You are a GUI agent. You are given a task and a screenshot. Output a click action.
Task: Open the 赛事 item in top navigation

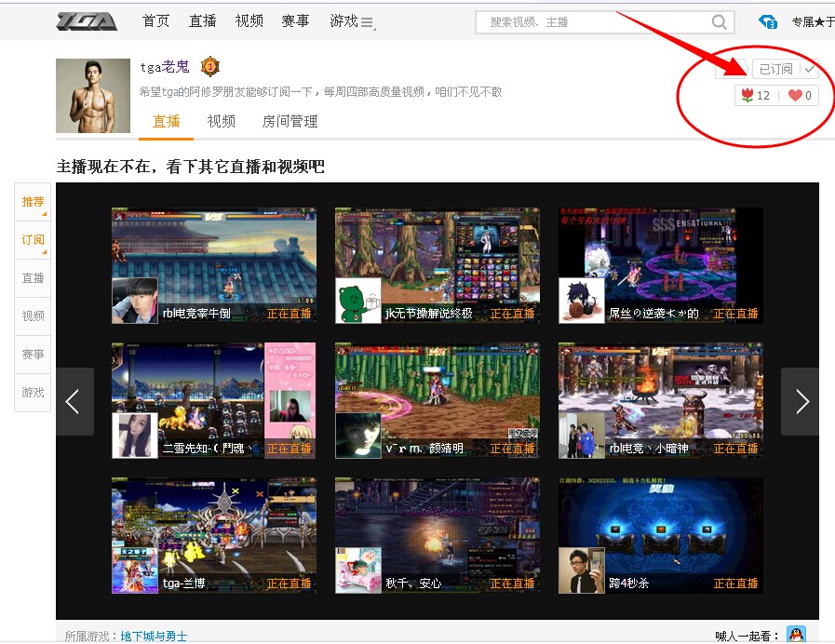295,21
